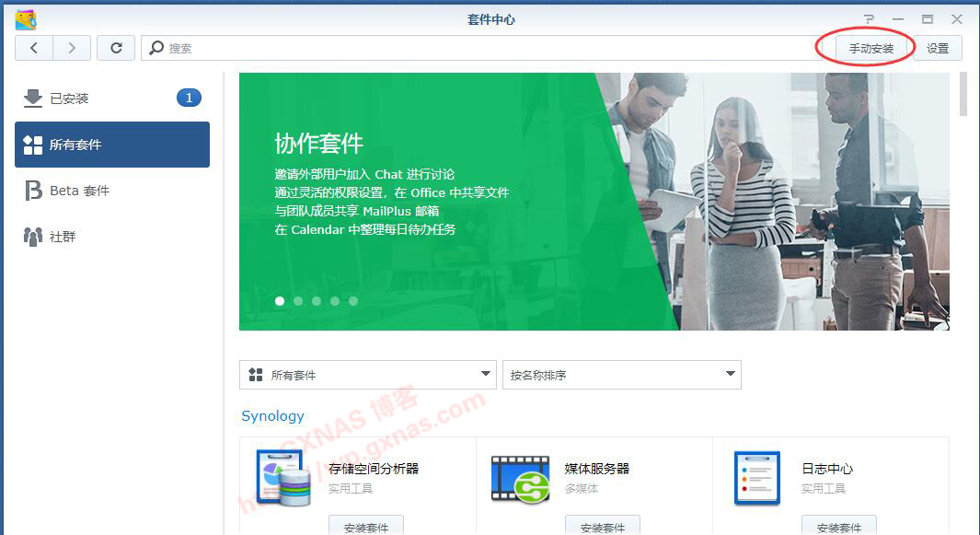Image resolution: width=980 pixels, height=535 pixels.
Task: Expand the 所有套件 category dropdown
Action: click(x=368, y=375)
